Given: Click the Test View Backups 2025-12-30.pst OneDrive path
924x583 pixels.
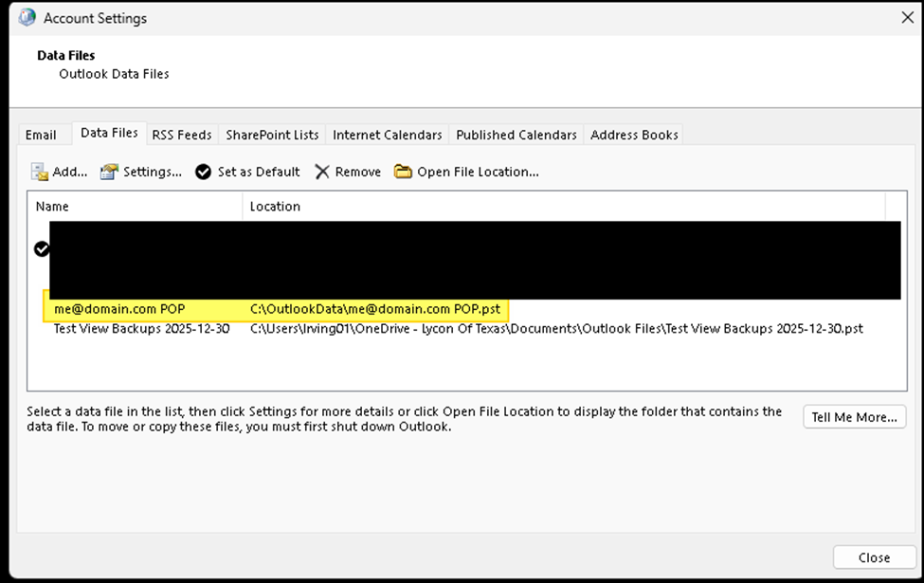Looking at the screenshot, I should coord(556,328).
